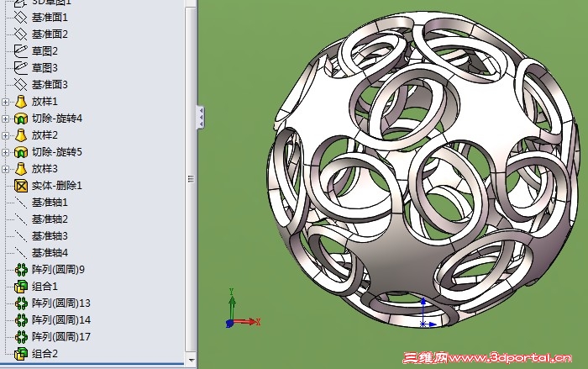This screenshot has height=369, width=588.
Task: Select the 组合1 label
Action: coord(45,287)
